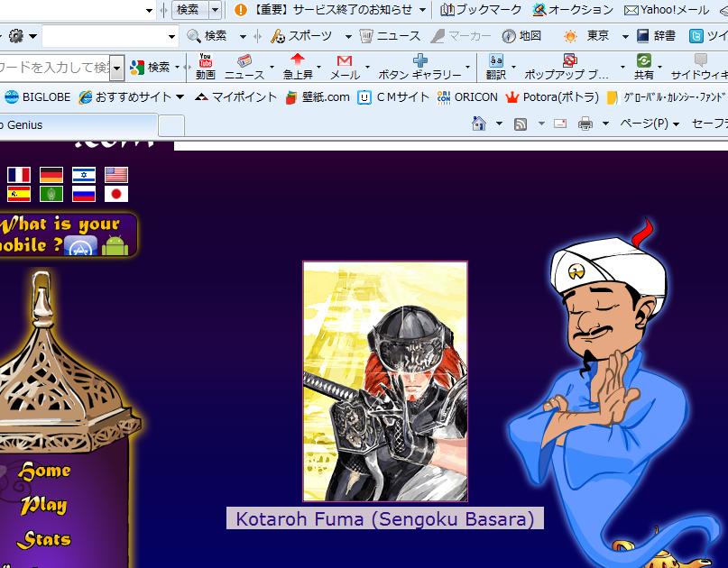Click the read mail envelope icon
The width and height of the screenshot is (728, 568).
560,124
